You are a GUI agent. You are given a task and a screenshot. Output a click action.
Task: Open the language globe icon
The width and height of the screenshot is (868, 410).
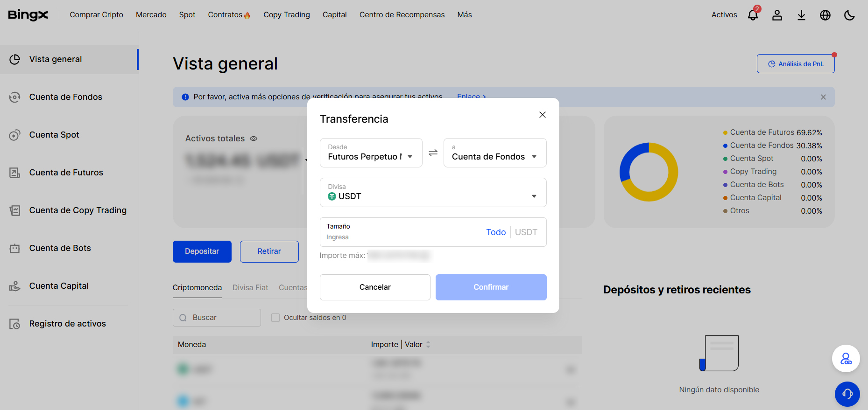tap(825, 15)
